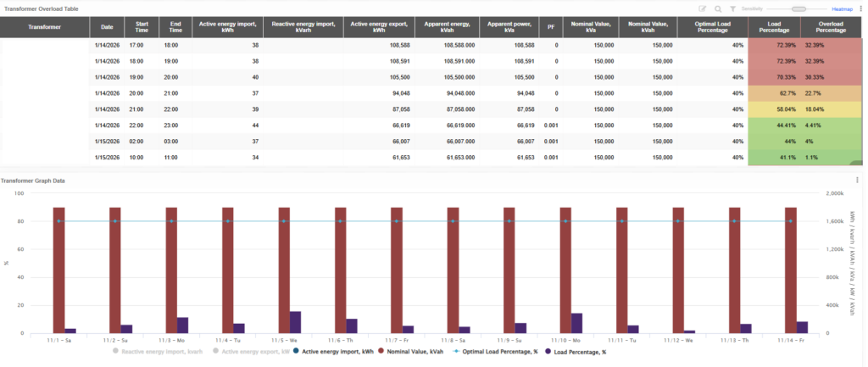
Task: Click the 22.7% overload percentage cell
Action: (832, 93)
